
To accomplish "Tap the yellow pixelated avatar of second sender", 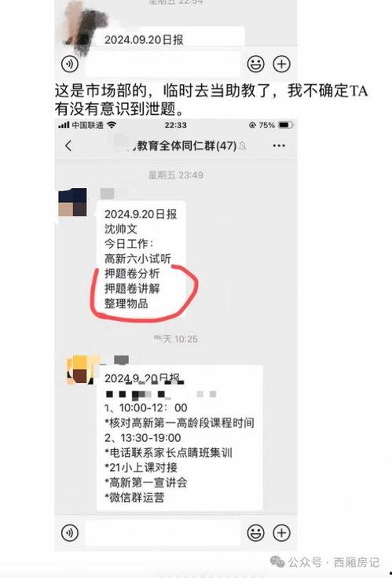I will (x=81, y=370).
